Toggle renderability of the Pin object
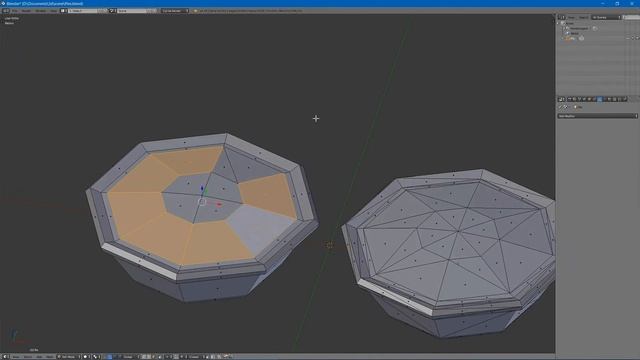Screen dimensions: 640x360 (x=638, y=38)
